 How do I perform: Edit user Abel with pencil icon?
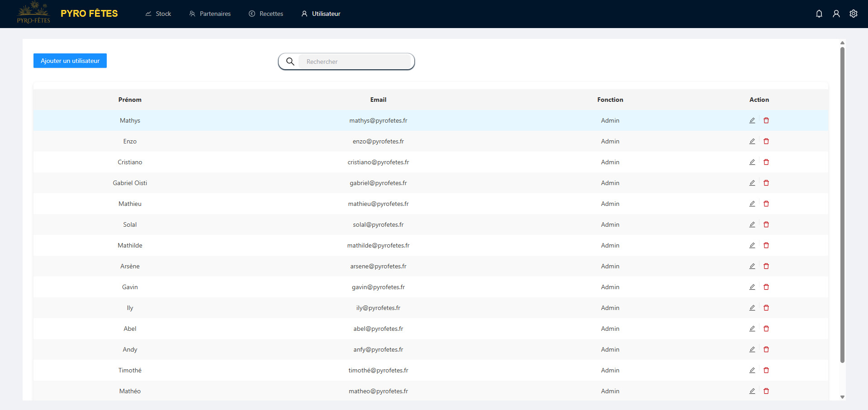coord(752,329)
